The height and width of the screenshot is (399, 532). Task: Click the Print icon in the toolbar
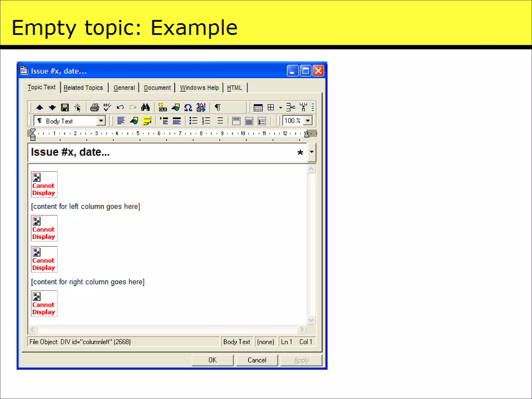95,107
